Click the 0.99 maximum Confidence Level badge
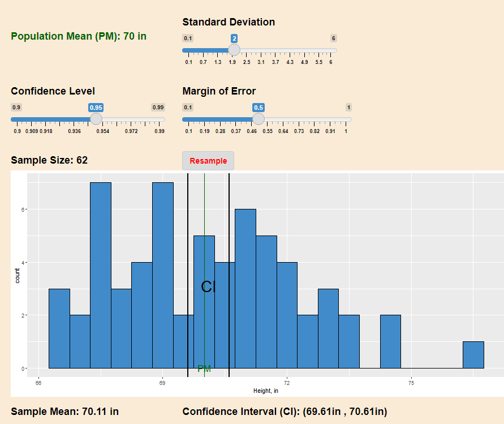Image resolution: width=504 pixels, height=424 pixels. pos(158,107)
